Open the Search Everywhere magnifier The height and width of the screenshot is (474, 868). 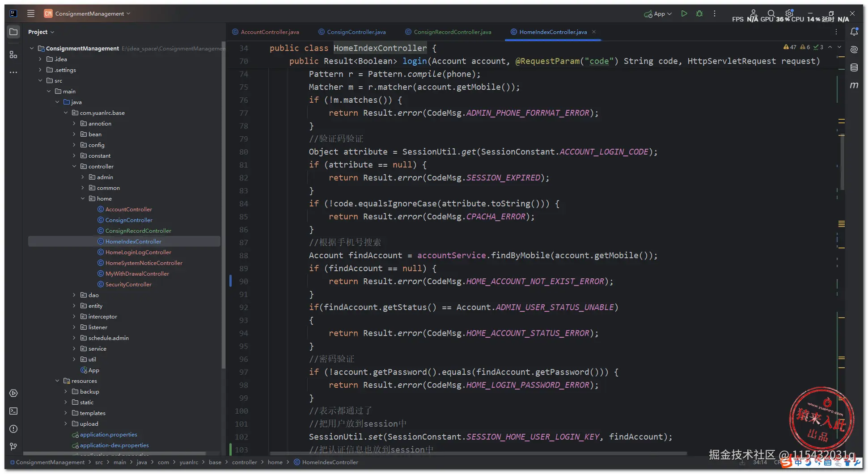[x=771, y=13]
